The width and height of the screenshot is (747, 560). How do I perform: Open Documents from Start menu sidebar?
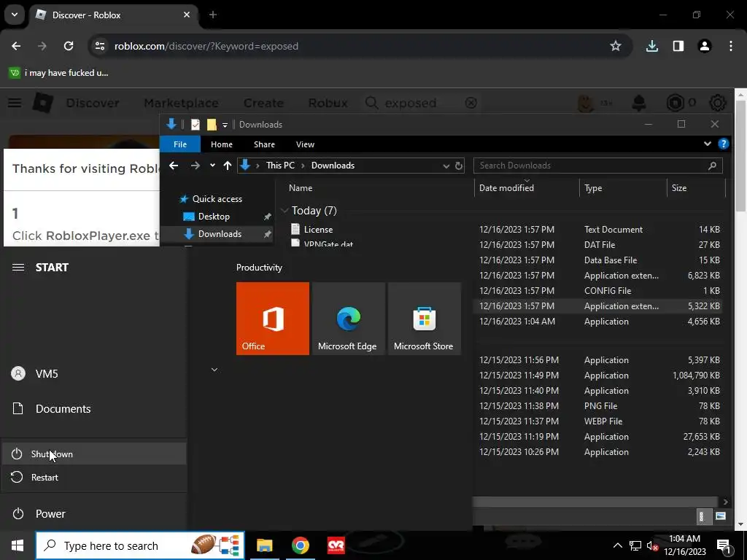(93, 408)
